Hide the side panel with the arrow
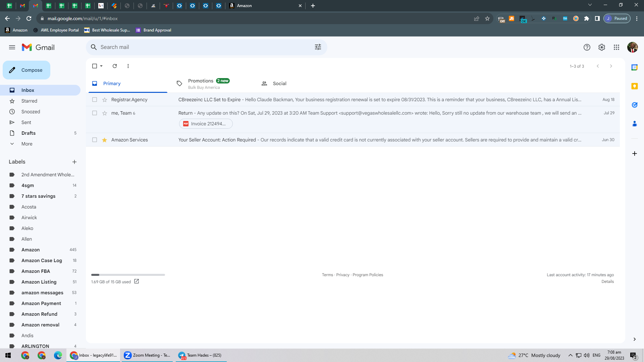 click(634, 339)
